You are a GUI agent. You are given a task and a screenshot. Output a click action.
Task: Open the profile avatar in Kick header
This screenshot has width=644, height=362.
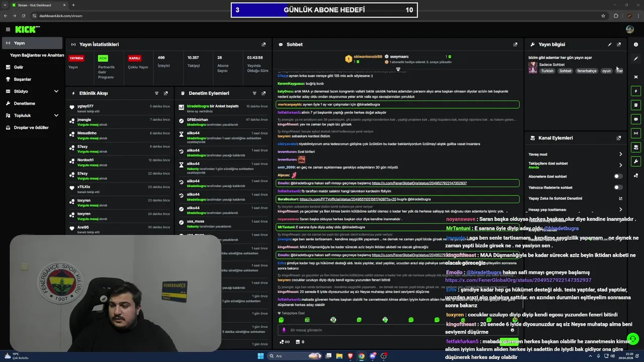(x=630, y=30)
